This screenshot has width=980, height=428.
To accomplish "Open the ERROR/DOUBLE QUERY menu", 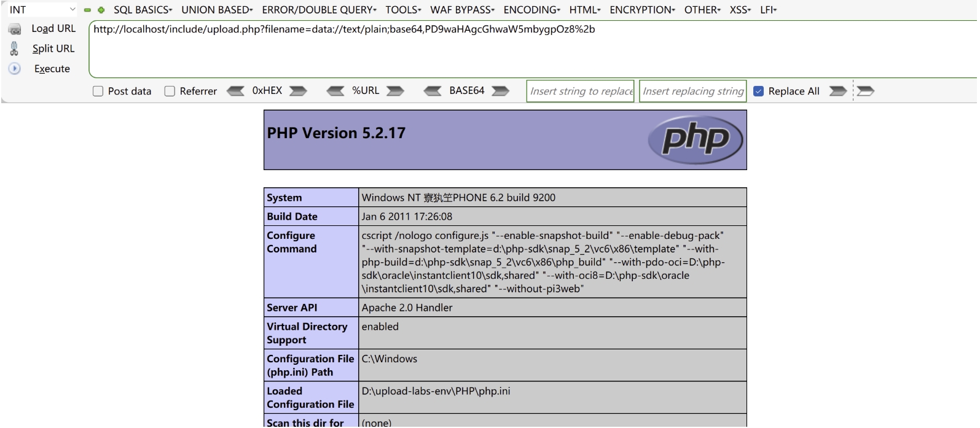I will coord(319,10).
